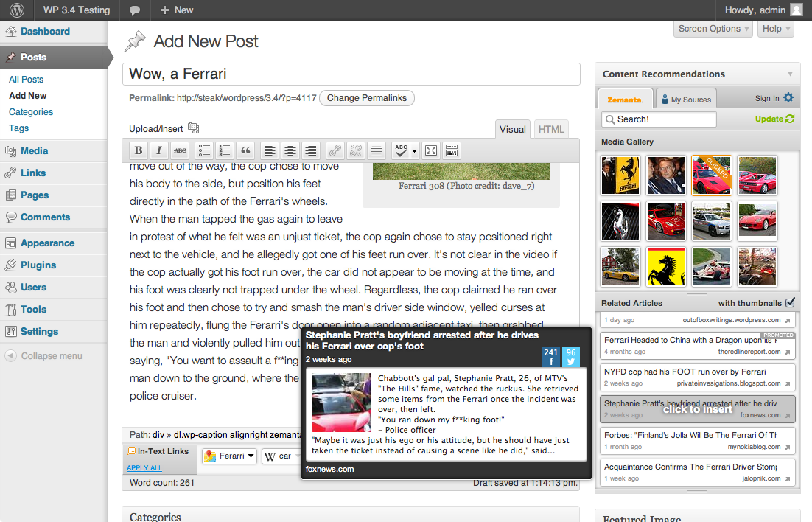Click the unlink icon
Viewport: 812px width, 522px height.
click(356, 151)
